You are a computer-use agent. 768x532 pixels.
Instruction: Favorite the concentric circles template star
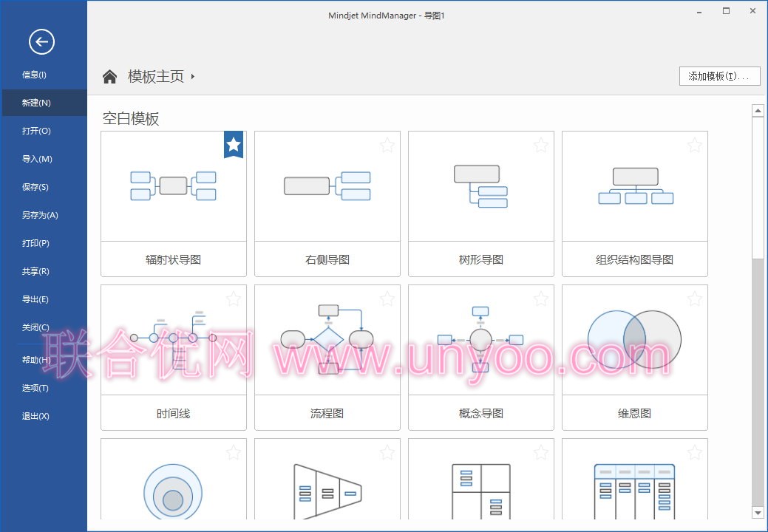click(233, 452)
